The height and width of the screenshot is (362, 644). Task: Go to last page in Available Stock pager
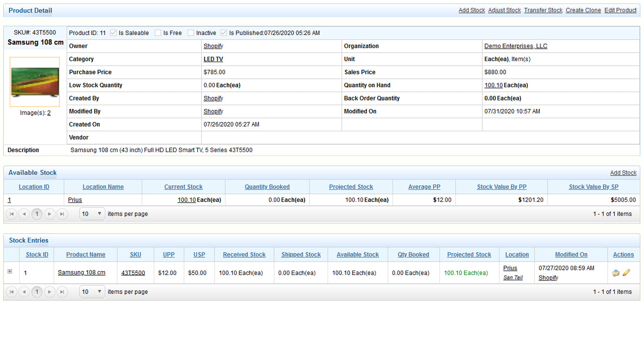pos(62,214)
